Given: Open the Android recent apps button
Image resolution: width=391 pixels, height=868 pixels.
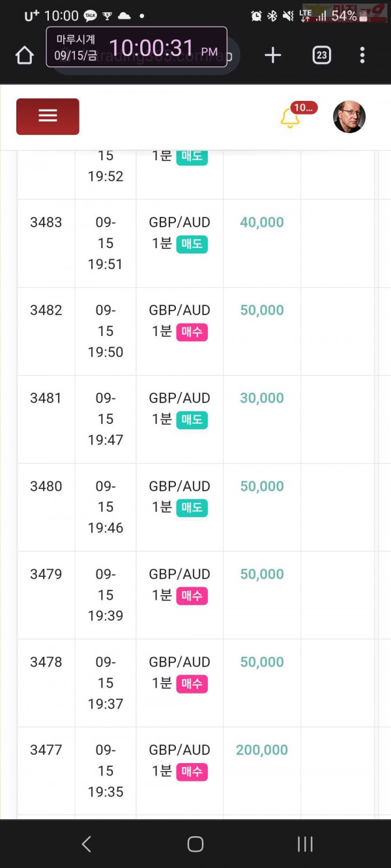Looking at the screenshot, I should click(305, 845).
